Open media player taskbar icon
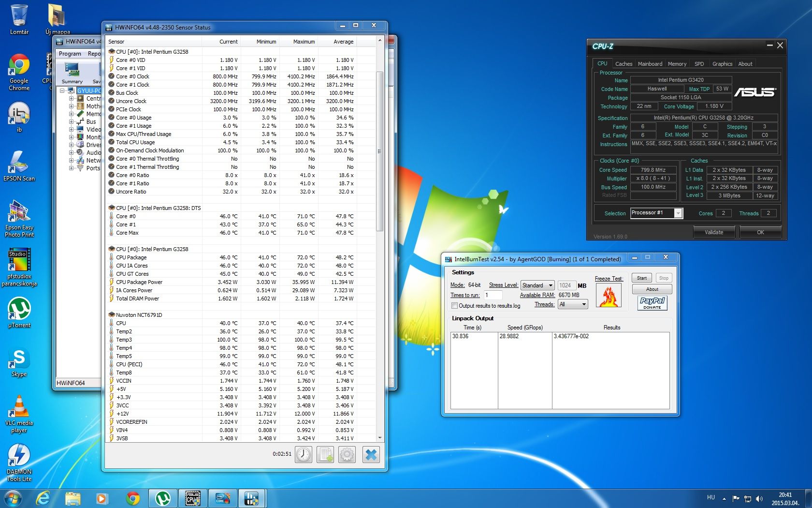Image resolution: width=812 pixels, height=508 pixels. click(102, 498)
